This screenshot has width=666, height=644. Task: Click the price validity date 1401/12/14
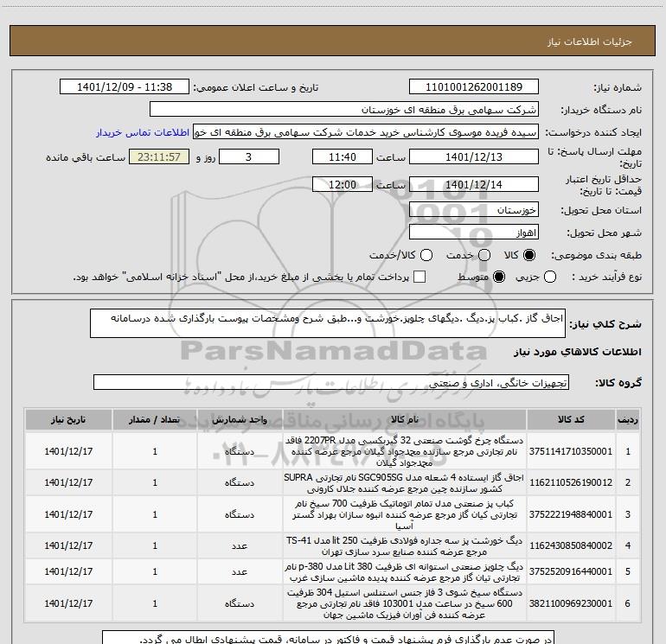(472, 185)
